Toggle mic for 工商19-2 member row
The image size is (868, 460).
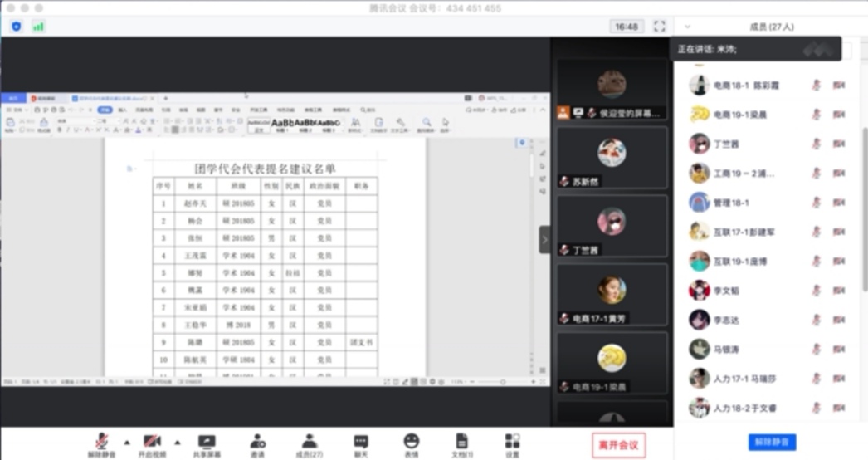point(816,174)
